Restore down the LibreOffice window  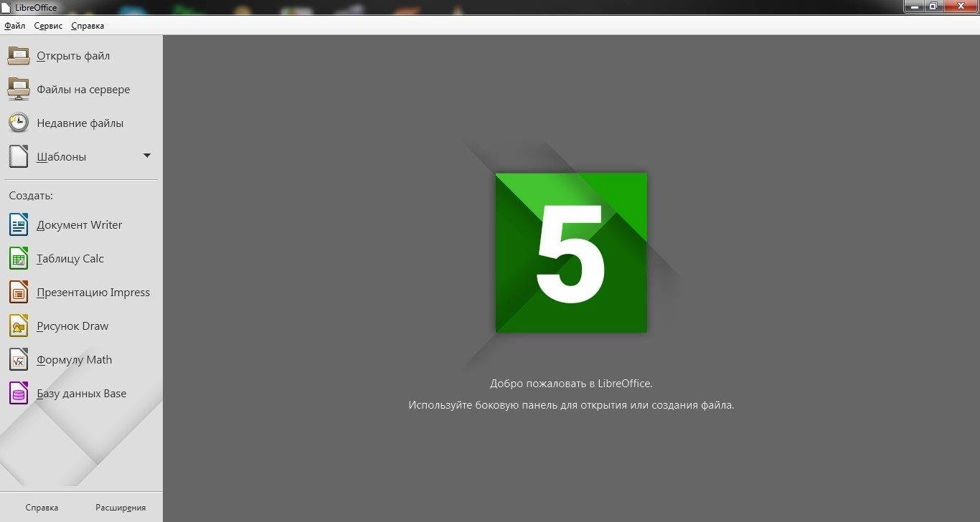[933, 6]
